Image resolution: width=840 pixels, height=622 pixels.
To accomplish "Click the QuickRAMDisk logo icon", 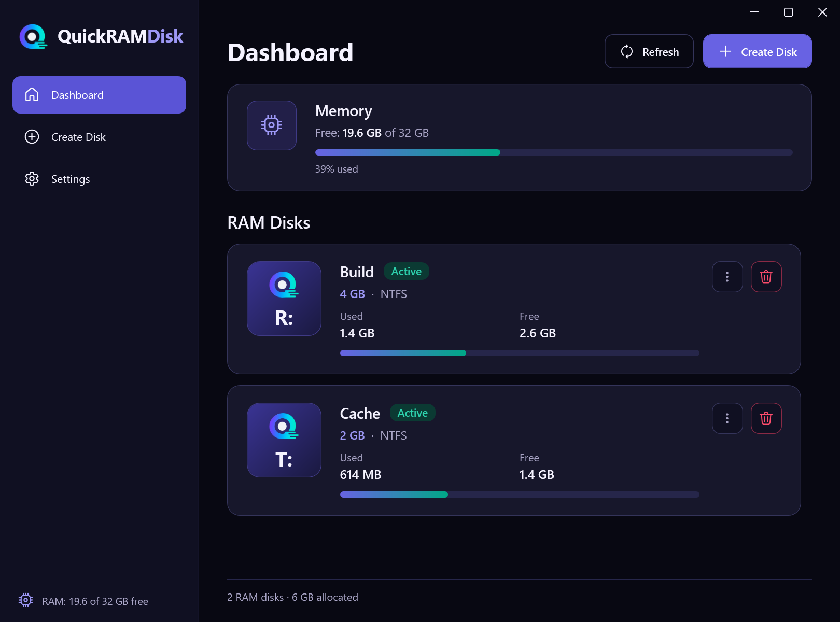I will [x=33, y=36].
